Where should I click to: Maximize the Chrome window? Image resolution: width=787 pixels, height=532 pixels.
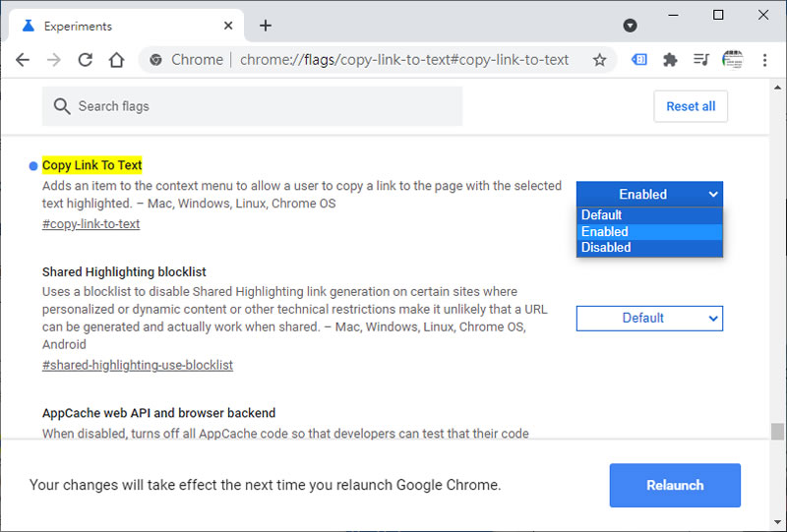[x=718, y=15]
